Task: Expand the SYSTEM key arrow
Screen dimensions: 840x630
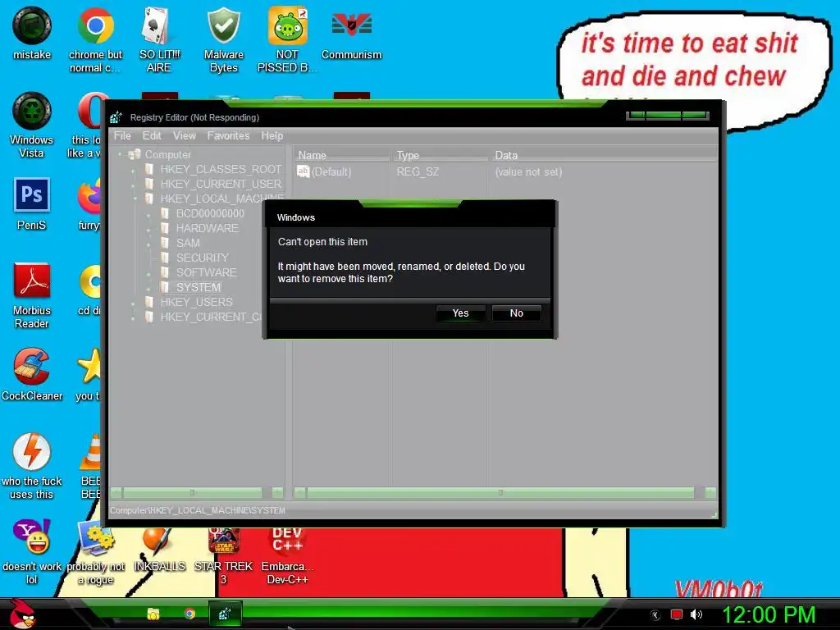Action: pos(149,288)
